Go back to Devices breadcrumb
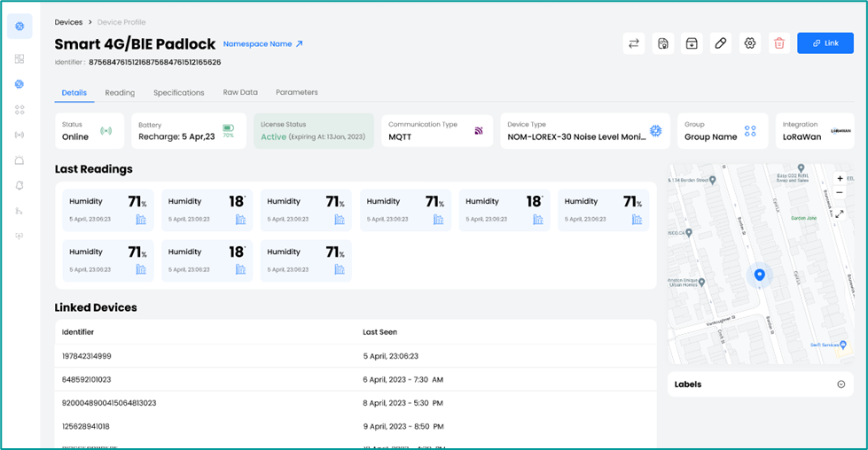 coord(68,22)
